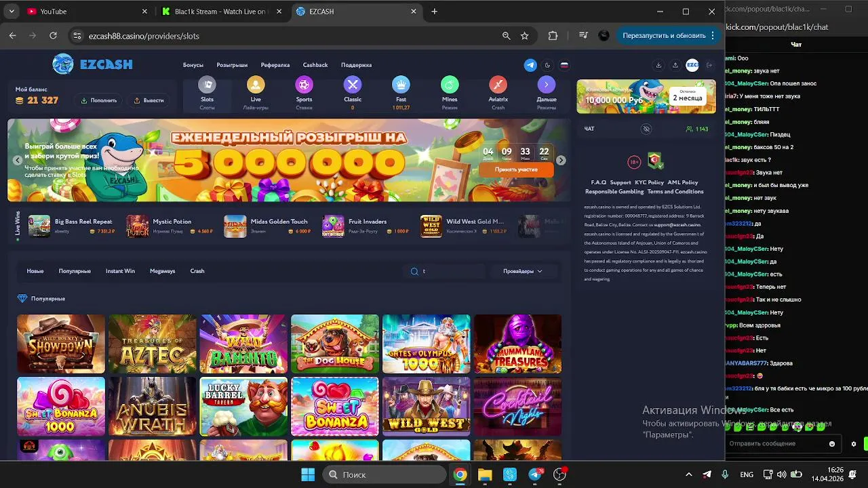
Task: Open the Бонусы menu item
Action: pyautogui.click(x=193, y=65)
